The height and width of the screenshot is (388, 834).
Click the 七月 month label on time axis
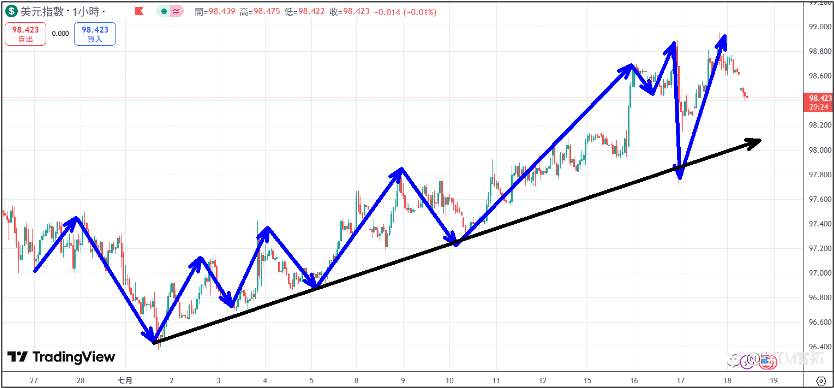[124, 381]
